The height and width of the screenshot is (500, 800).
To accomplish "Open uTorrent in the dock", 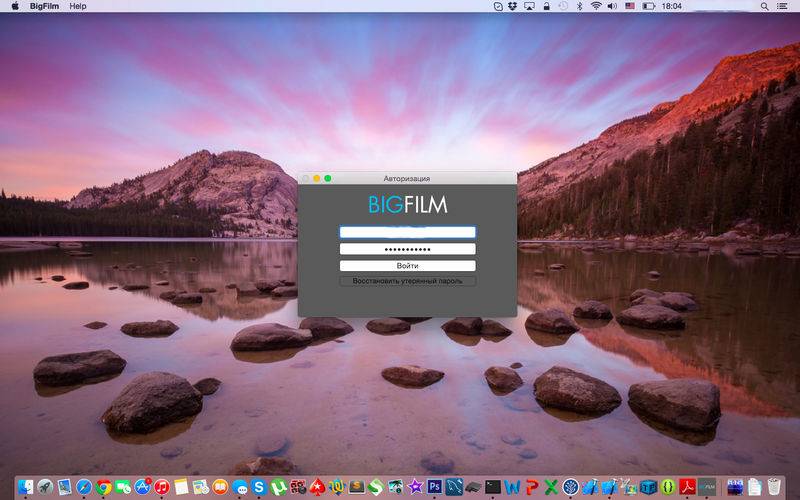I will pyautogui.click(x=278, y=487).
